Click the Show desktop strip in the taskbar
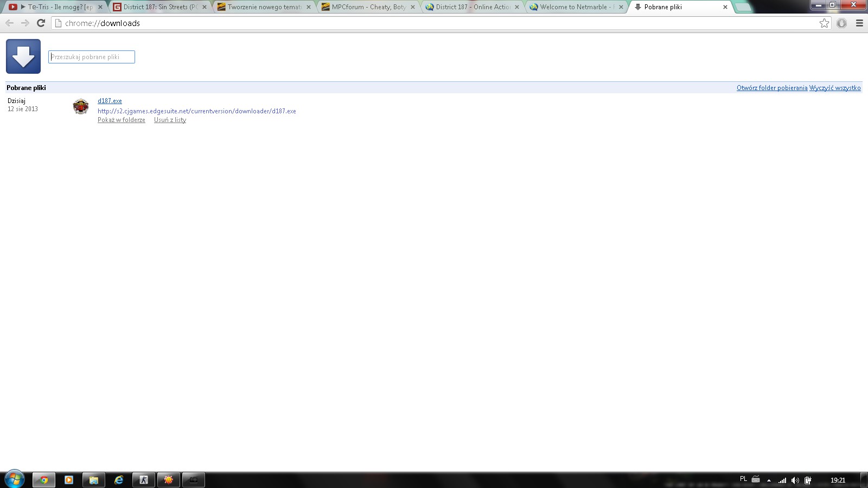 point(864,480)
